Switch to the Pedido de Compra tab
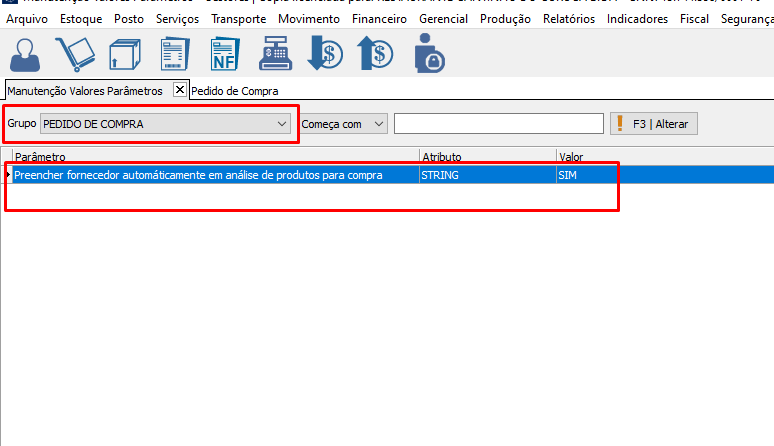The image size is (774, 446). pos(235,90)
